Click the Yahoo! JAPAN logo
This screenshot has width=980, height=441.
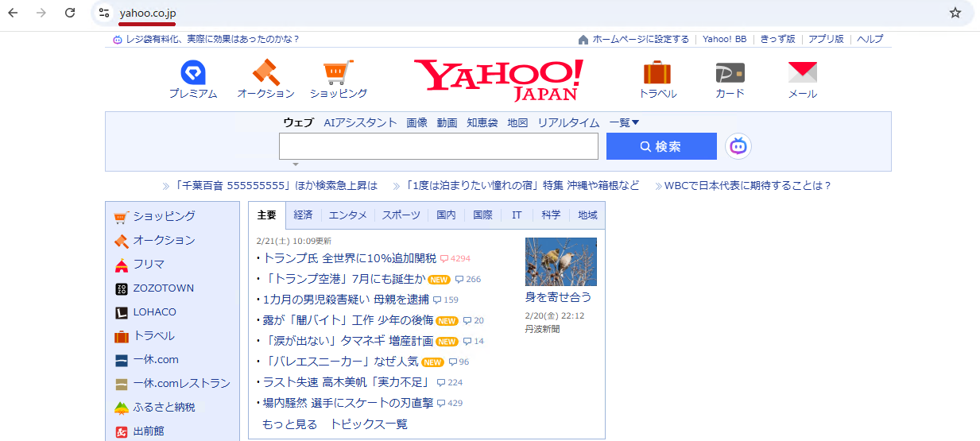pyautogui.click(x=498, y=80)
